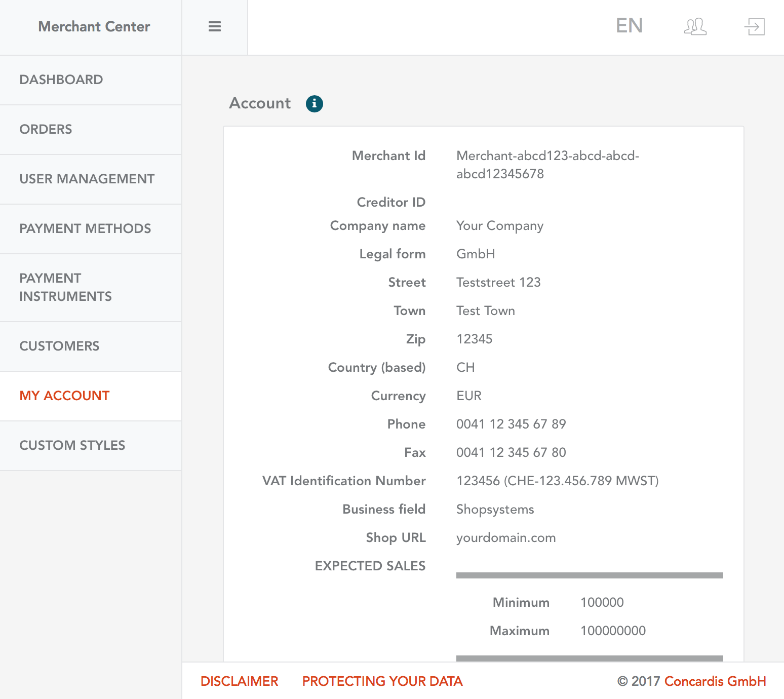Click the Disclaimer footer link
Screen dimensions: 784x699
click(x=240, y=681)
